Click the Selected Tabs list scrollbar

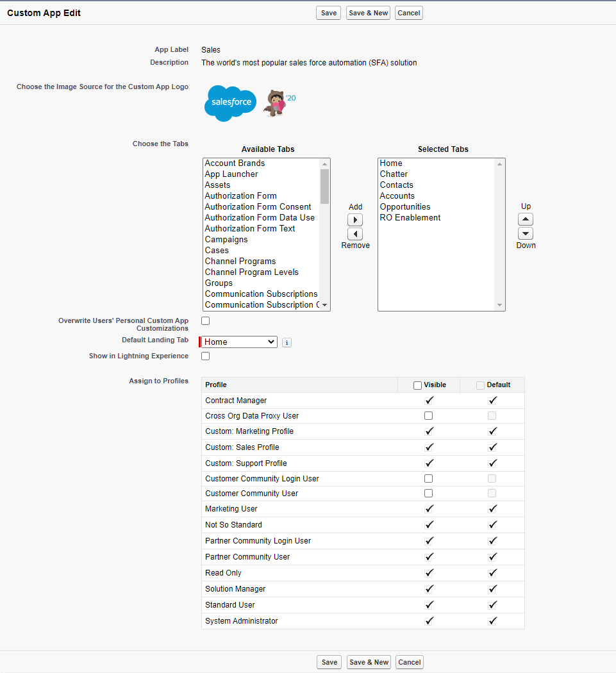coord(500,235)
